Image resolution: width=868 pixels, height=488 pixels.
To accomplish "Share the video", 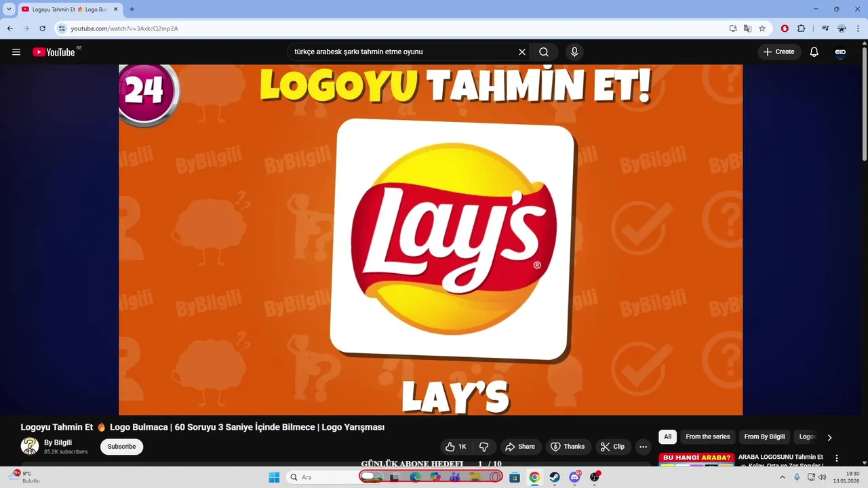I will [520, 447].
